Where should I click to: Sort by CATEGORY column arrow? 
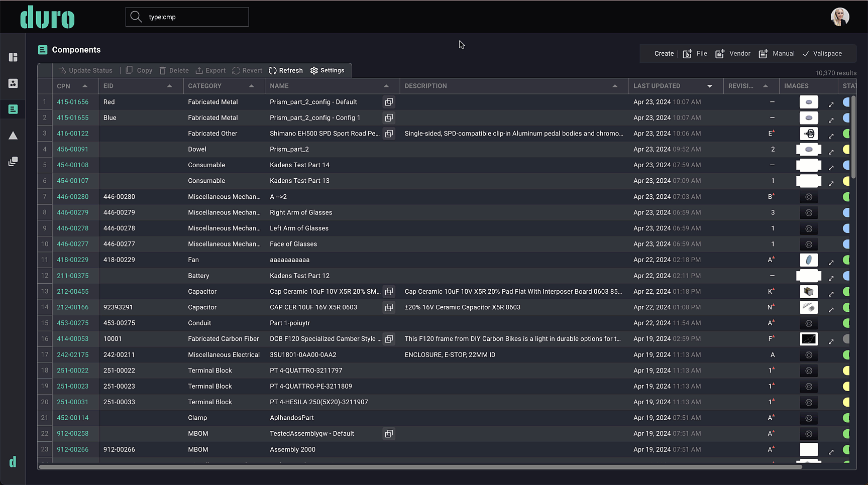point(252,86)
